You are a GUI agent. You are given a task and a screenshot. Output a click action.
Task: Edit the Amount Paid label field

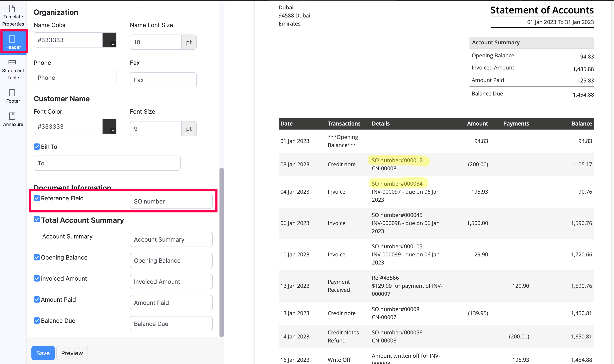tap(171, 303)
